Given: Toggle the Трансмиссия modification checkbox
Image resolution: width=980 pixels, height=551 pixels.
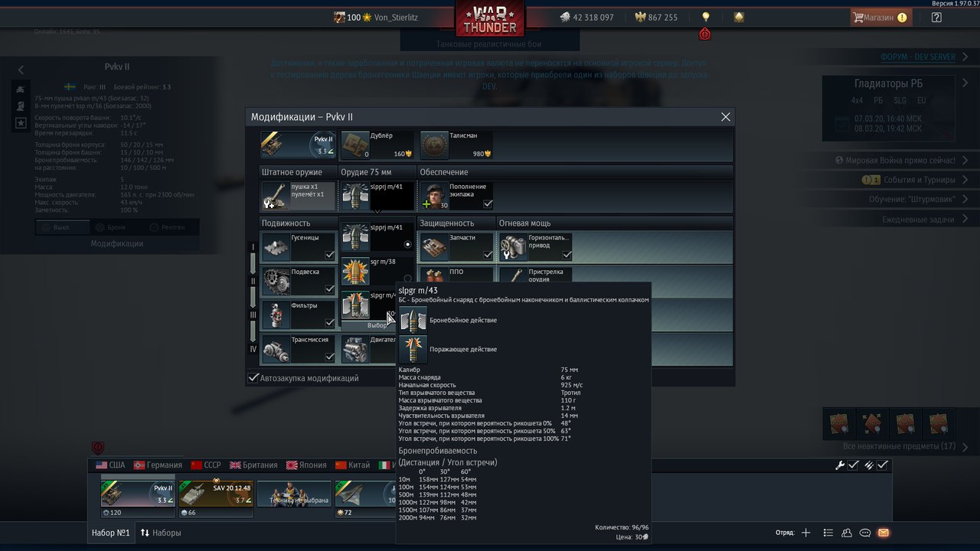Looking at the screenshot, I should click(x=329, y=357).
